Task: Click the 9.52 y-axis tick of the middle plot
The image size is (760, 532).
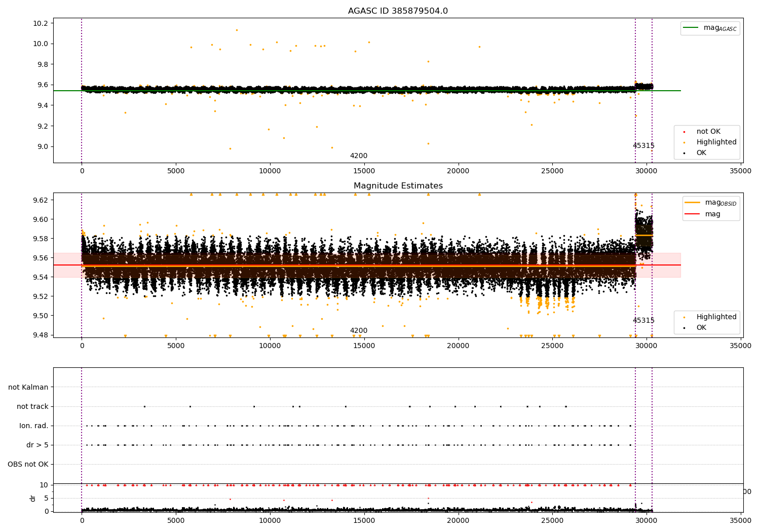Action: [x=41, y=296]
